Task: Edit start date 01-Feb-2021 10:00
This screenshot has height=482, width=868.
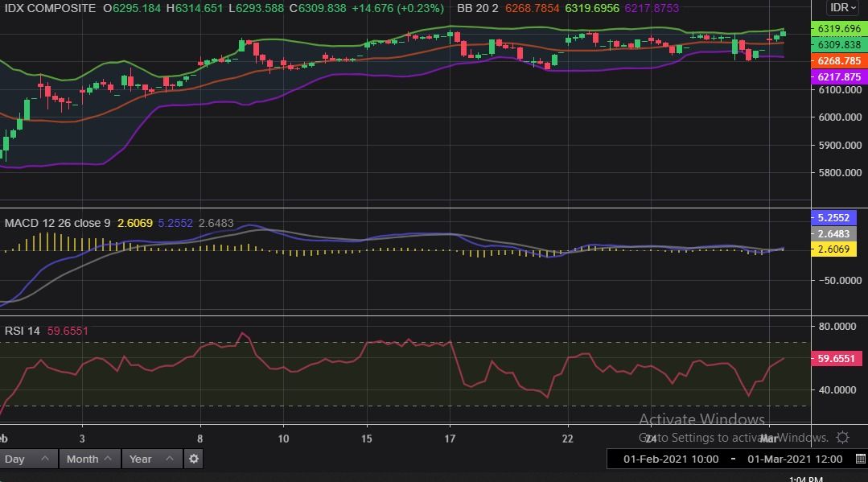Action: click(x=671, y=459)
